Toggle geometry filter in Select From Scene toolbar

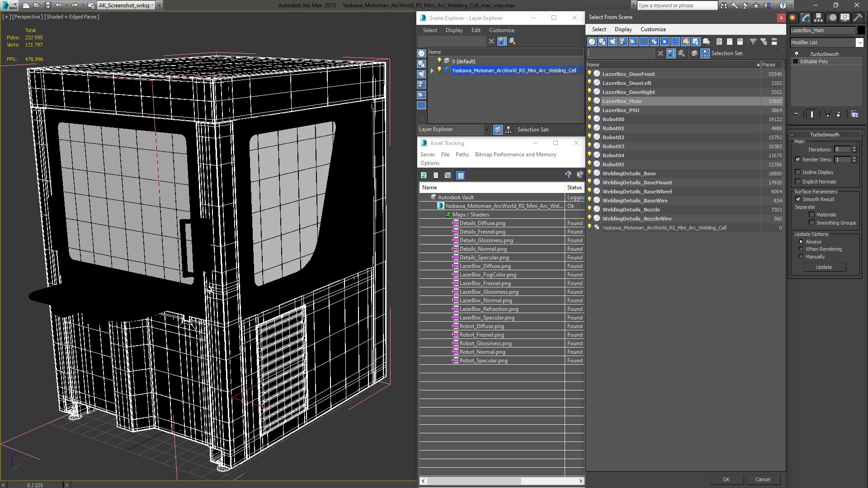[x=592, y=42]
